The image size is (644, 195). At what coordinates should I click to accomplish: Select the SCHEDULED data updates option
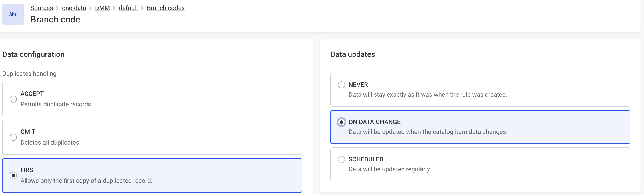342,159
